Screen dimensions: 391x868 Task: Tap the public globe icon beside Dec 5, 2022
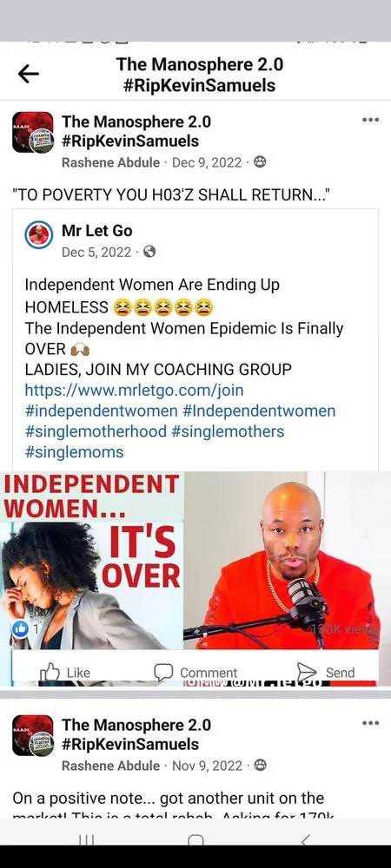149,252
